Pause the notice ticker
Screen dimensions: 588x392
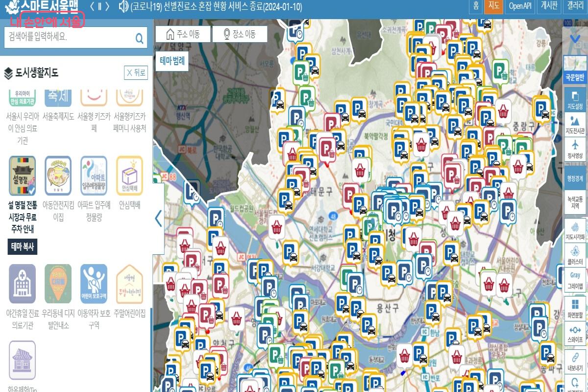[x=99, y=6]
